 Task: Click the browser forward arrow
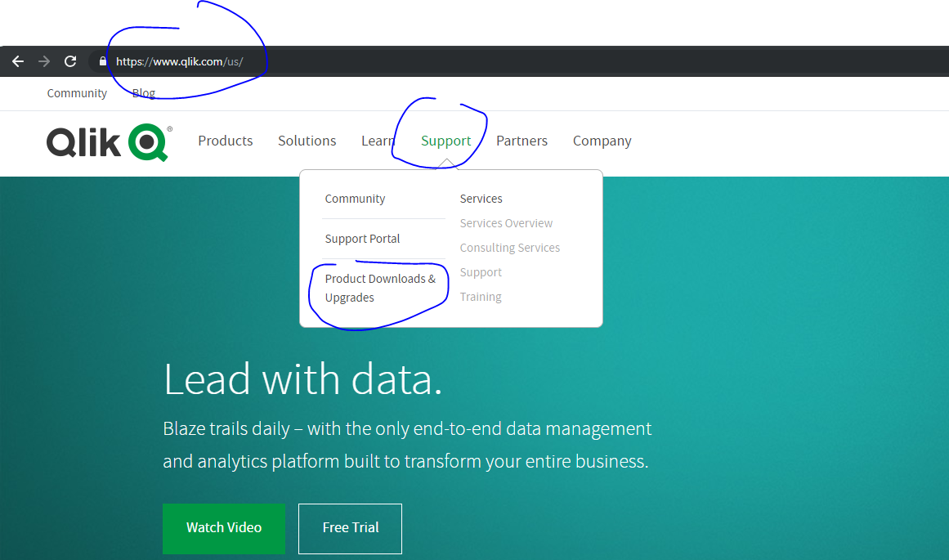[43, 60]
